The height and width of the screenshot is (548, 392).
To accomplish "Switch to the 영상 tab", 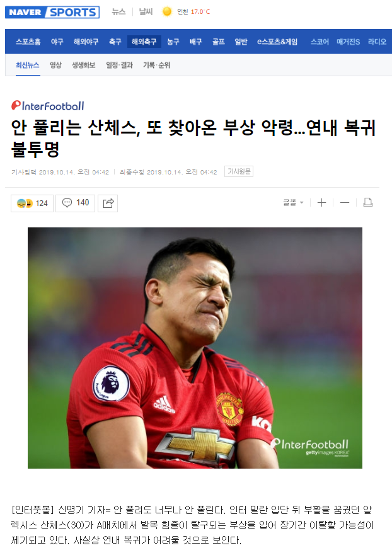I will (55, 65).
